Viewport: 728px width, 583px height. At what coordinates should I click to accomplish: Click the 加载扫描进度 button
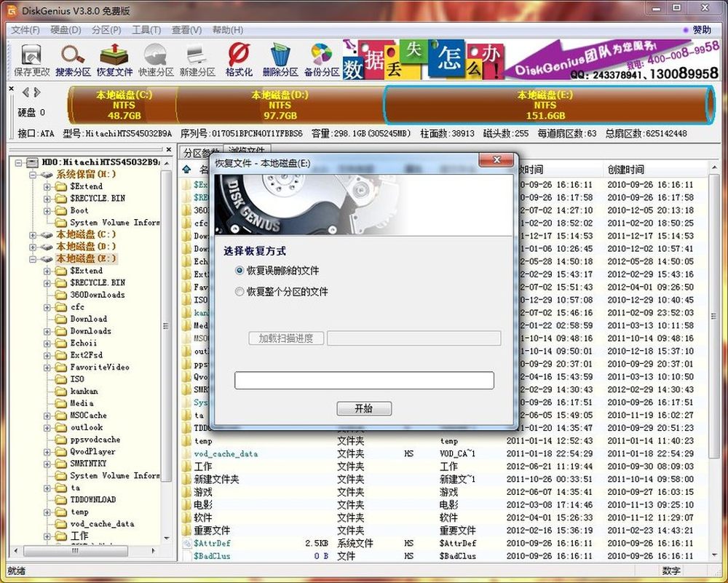[286, 338]
